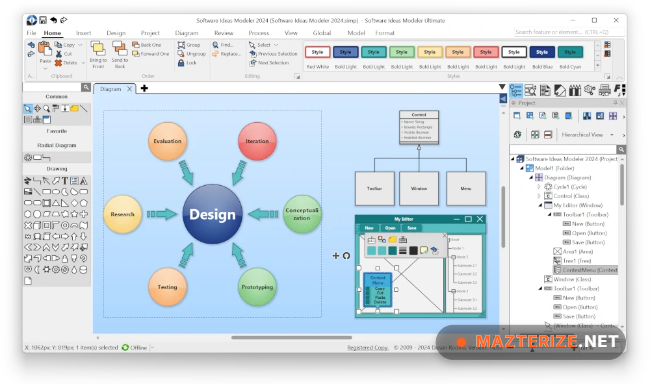Expand the Cycle1 (Cycle) tree node
Viewport: 650px width, 384px height.
point(539,187)
